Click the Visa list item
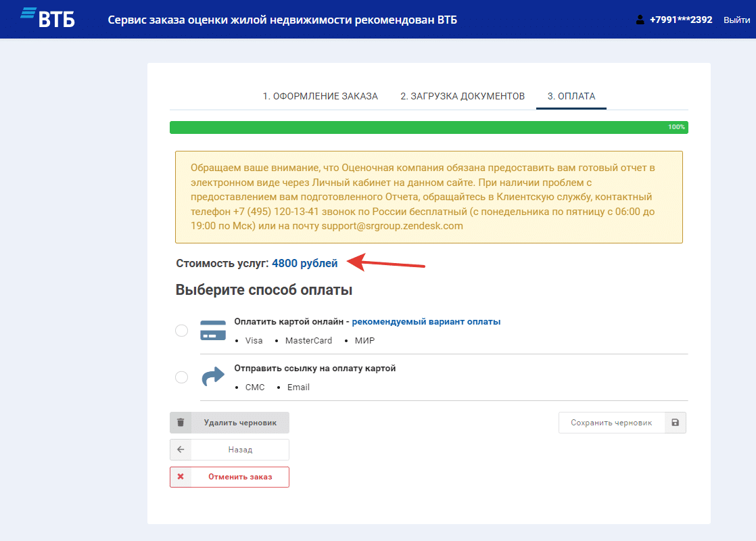756x541 pixels. [x=254, y=340]
